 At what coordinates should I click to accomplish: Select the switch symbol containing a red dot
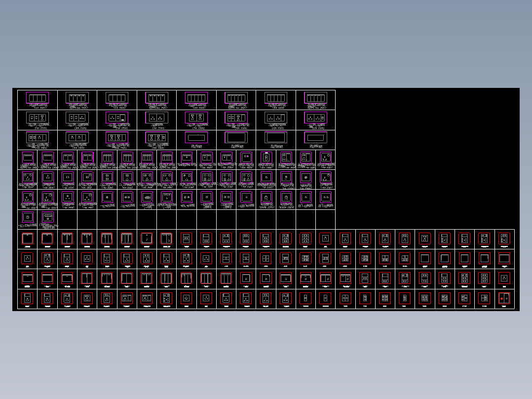coord(504,298)
